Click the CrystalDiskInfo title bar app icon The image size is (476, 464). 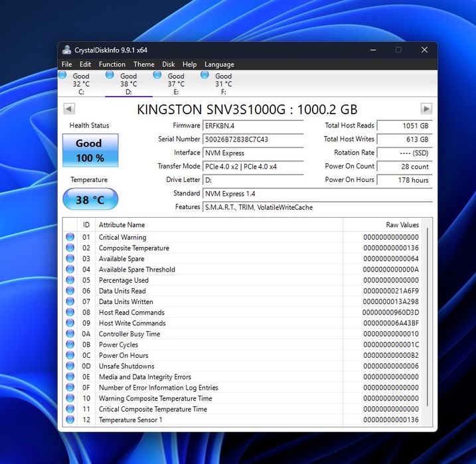[66, 50]
